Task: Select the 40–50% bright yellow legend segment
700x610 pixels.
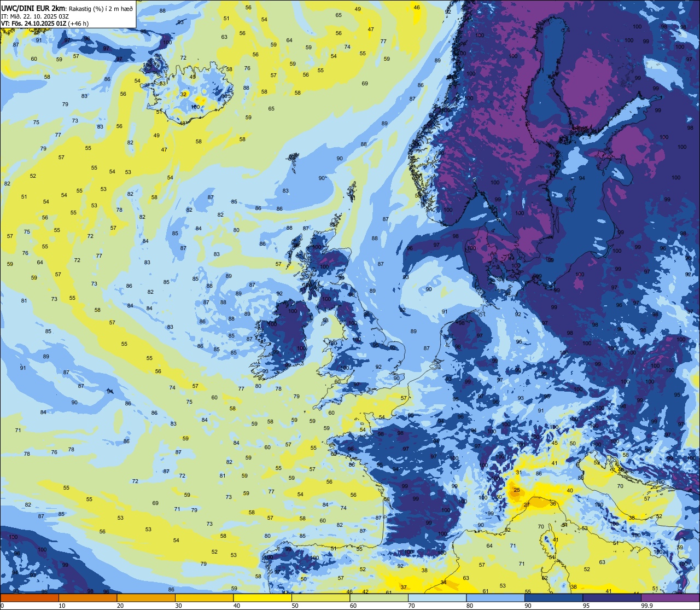Action: pos(262,598)
